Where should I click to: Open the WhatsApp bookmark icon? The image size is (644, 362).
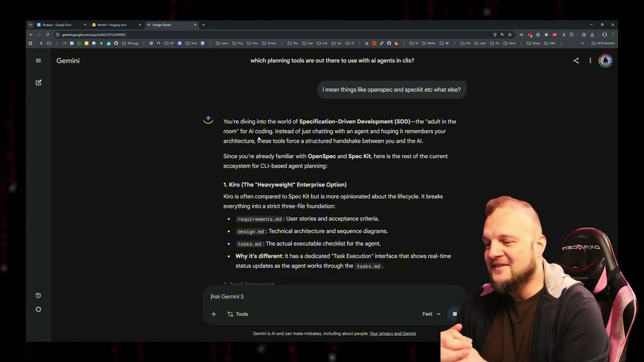(x=79, y=43)
